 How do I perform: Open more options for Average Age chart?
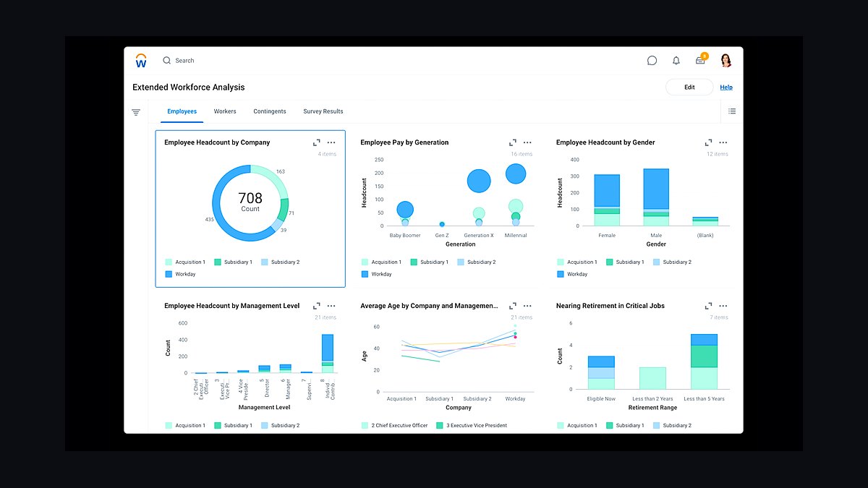click(527, 306)
